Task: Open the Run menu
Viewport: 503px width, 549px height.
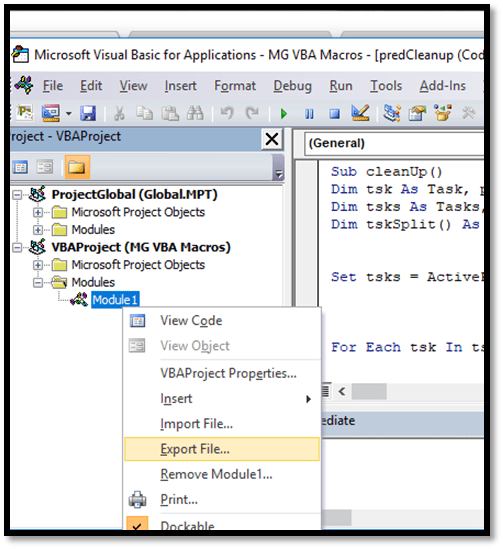Action: (x=341, y=85)
